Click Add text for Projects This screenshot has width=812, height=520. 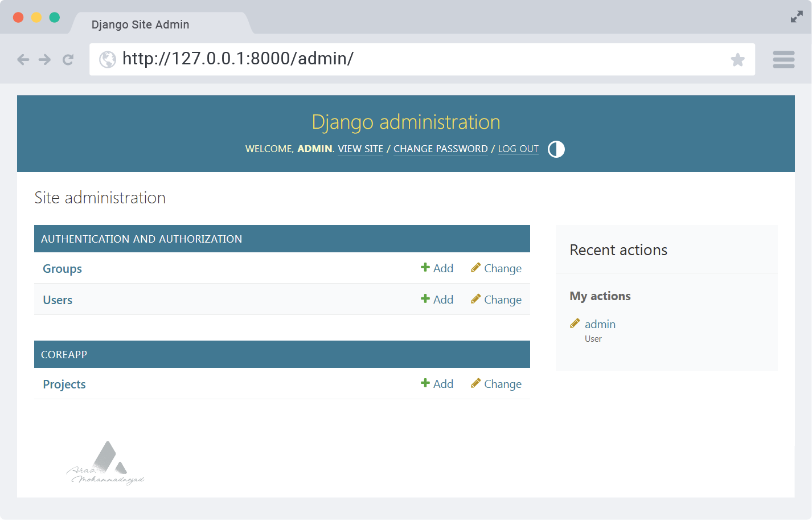click(x=443, y=384)
